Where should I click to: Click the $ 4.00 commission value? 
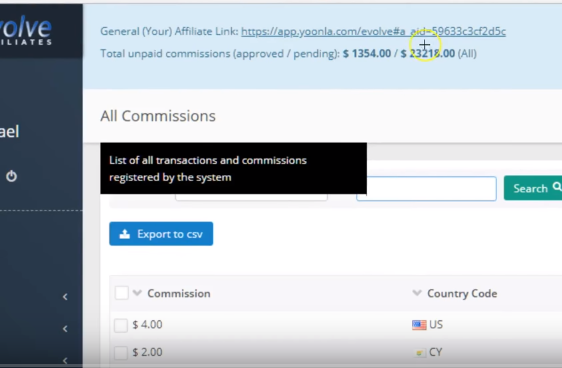(147, 325)
